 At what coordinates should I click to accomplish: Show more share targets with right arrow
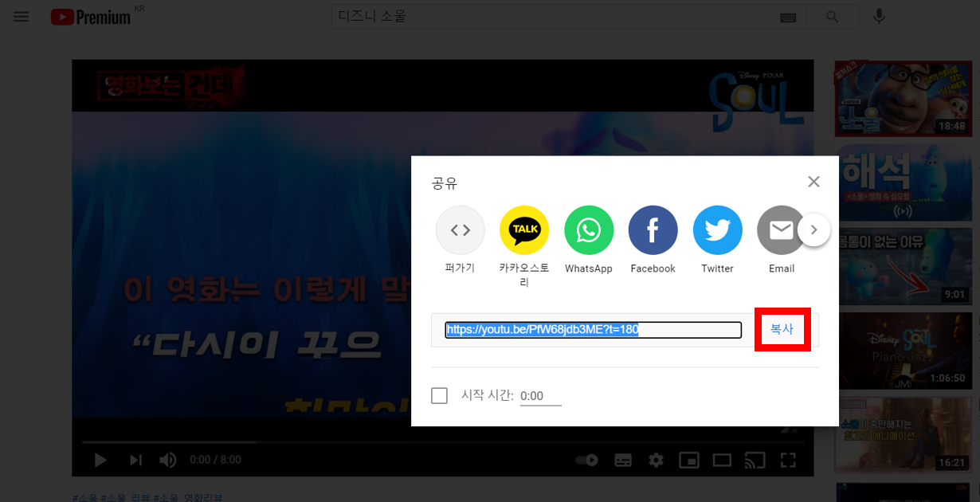pyautogui.click(x=813, y=231)
